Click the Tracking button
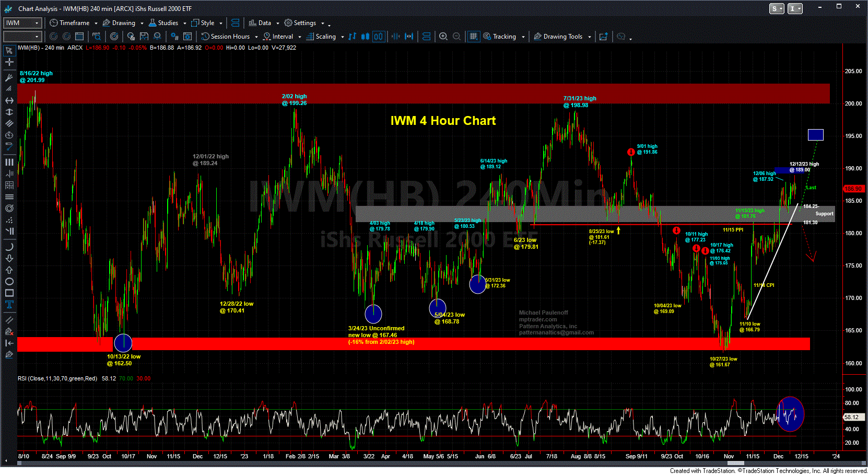868x474 pixels. [500, 36]
